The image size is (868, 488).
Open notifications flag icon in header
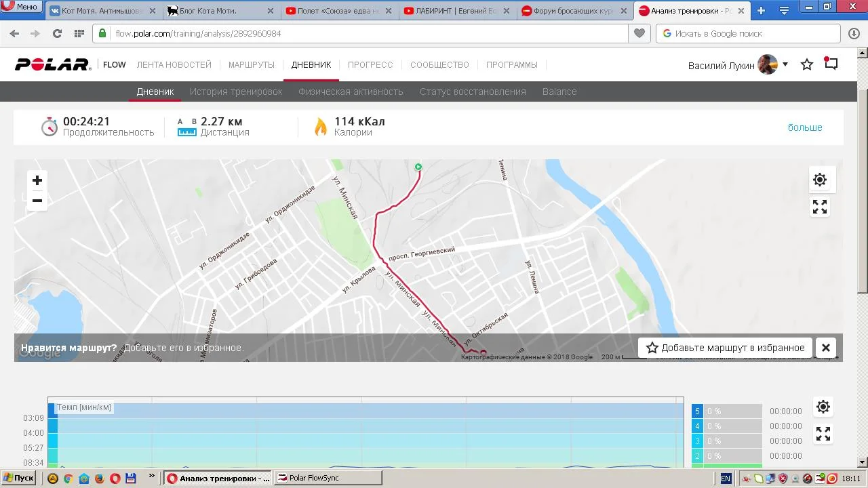tap(831, 64)
